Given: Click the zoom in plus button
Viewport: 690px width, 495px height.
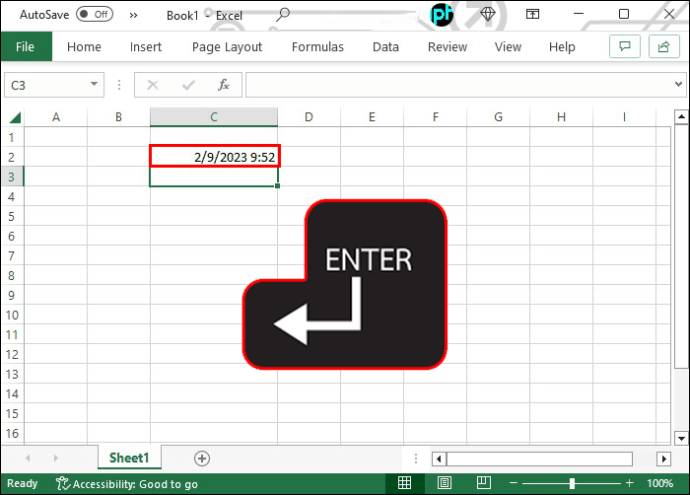Looking at the screenshot, I should [x=629, y=483].
